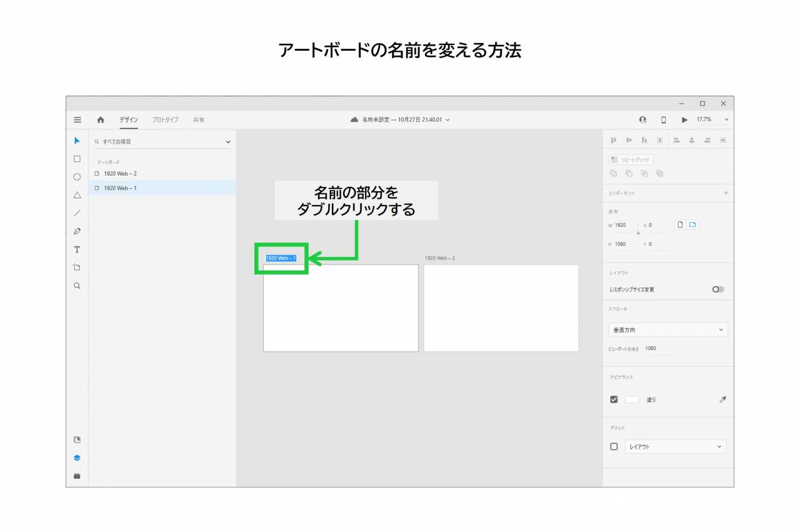800x532 pixels.
Task: Align objects to horizontal center
Action: point(692,141)
